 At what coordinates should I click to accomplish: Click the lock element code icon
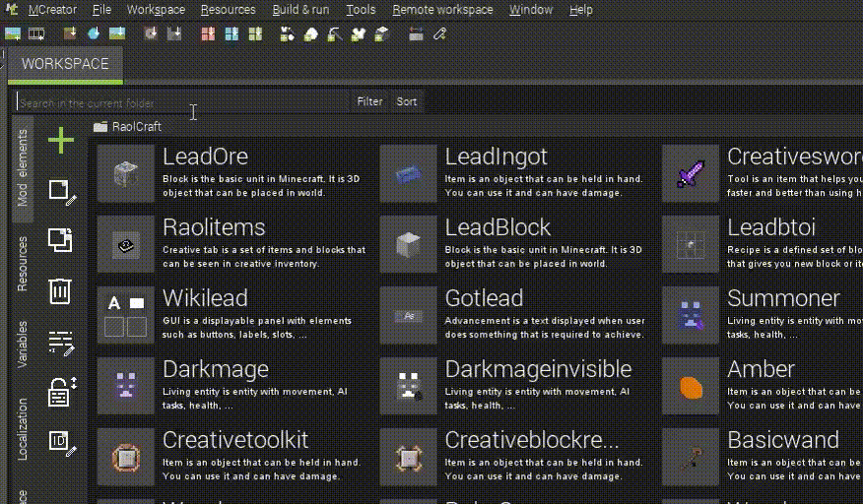coord(62,392)
